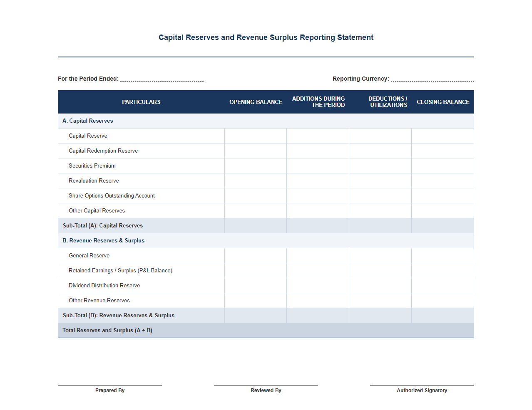Click Capital Reserve closing balance cell
532x410 pixels.
coord(443,136)
